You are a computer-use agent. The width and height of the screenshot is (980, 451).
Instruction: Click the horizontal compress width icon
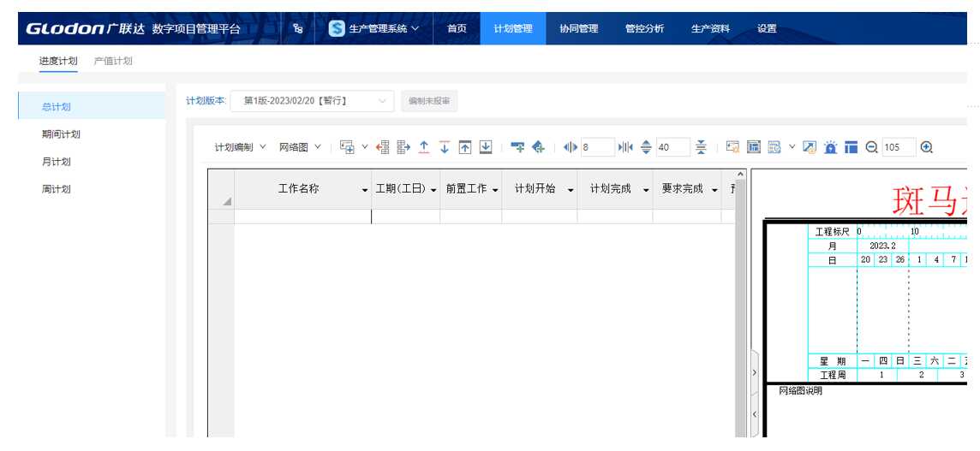click(625, 147)
